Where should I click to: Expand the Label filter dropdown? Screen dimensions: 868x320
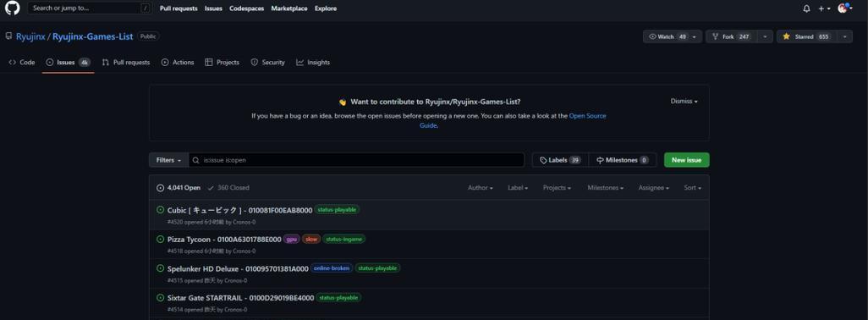[x=518, y=188]
